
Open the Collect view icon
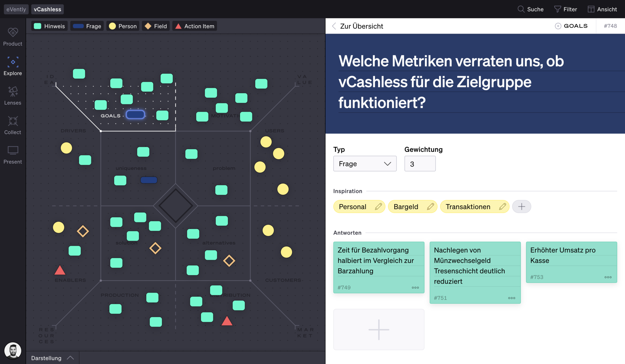[x=13, y=121]
